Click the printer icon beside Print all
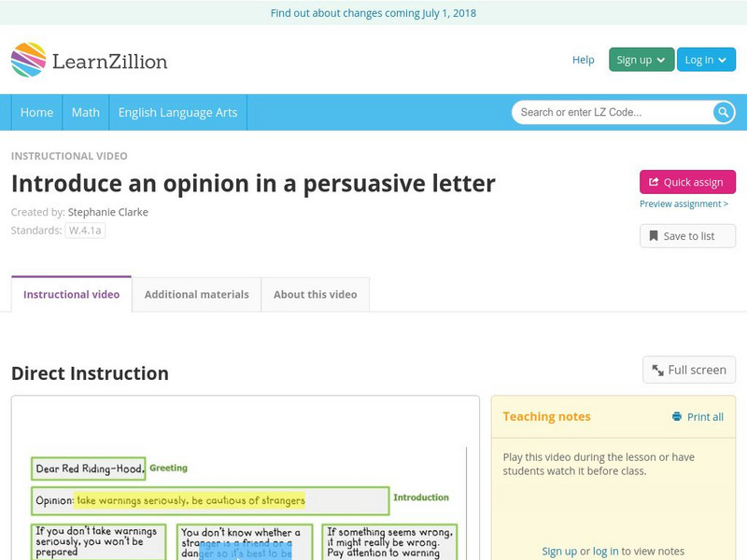The width and height of the screenshot is (747, 560). point(677,417)
